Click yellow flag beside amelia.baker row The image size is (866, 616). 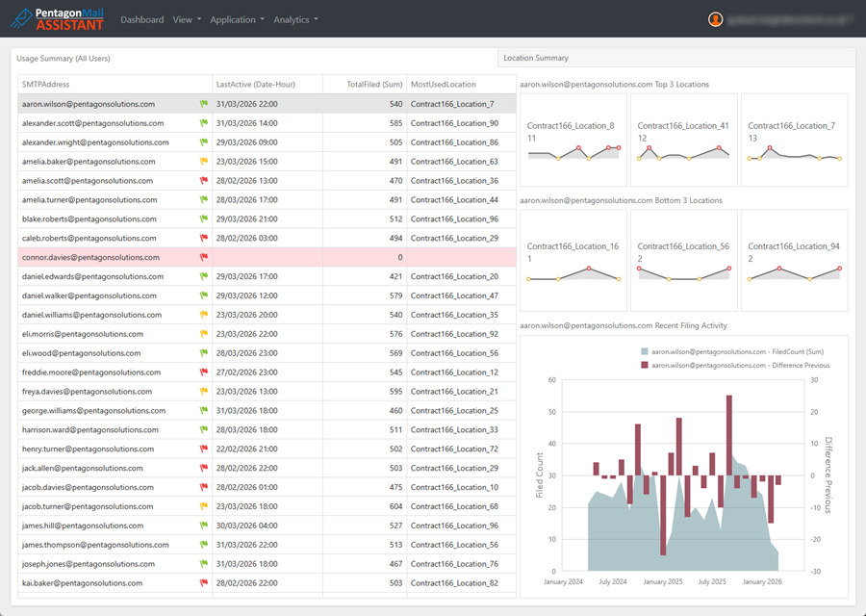tap(204, 162)
